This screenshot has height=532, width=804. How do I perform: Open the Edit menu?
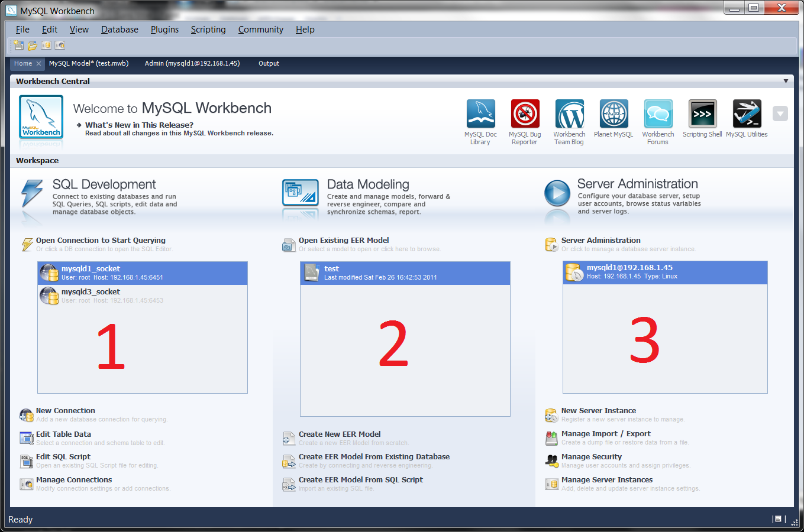pos(50,30)
